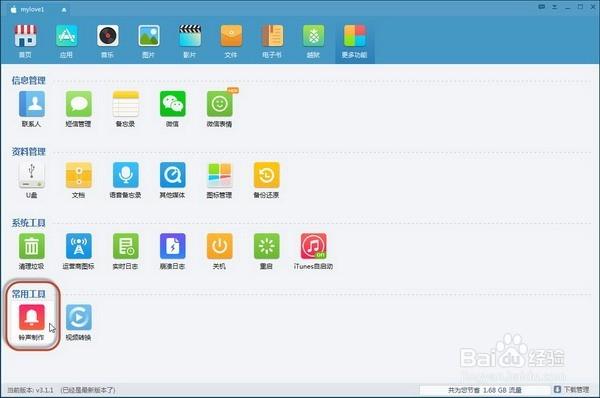Viewport: 600px width, 398px height.
Task: Open 语音备忘录 voice memos
Action: click(126, 180)
